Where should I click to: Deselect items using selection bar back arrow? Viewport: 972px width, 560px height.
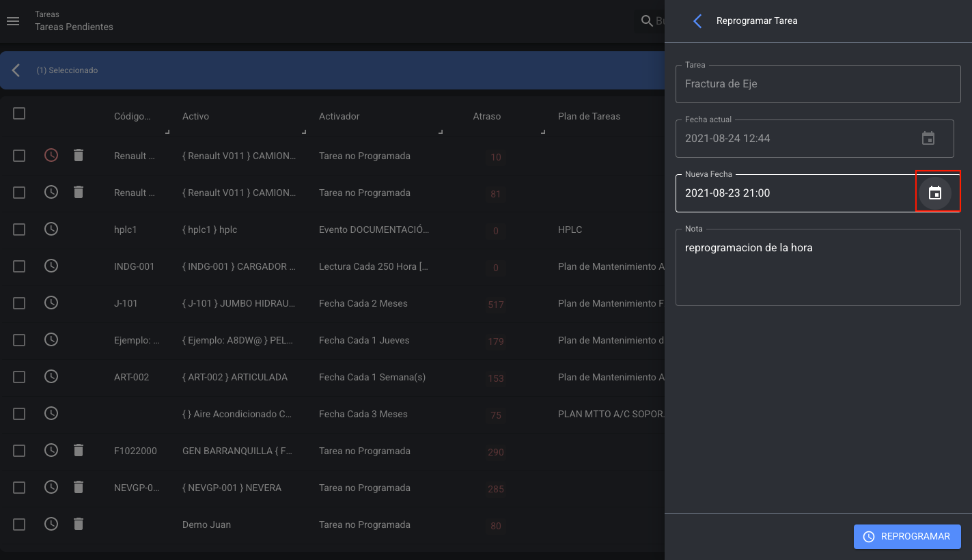click(x=16, y=70)
